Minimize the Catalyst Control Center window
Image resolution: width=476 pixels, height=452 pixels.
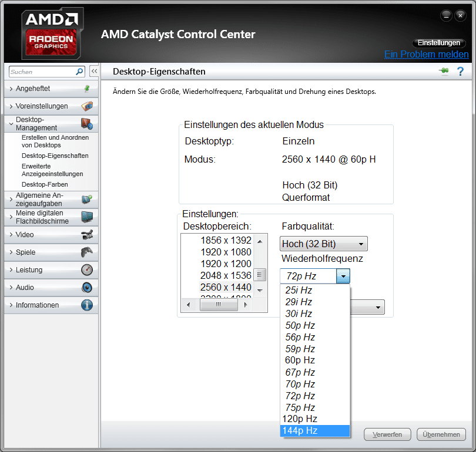pyautogui.click(x=446, y=15)
